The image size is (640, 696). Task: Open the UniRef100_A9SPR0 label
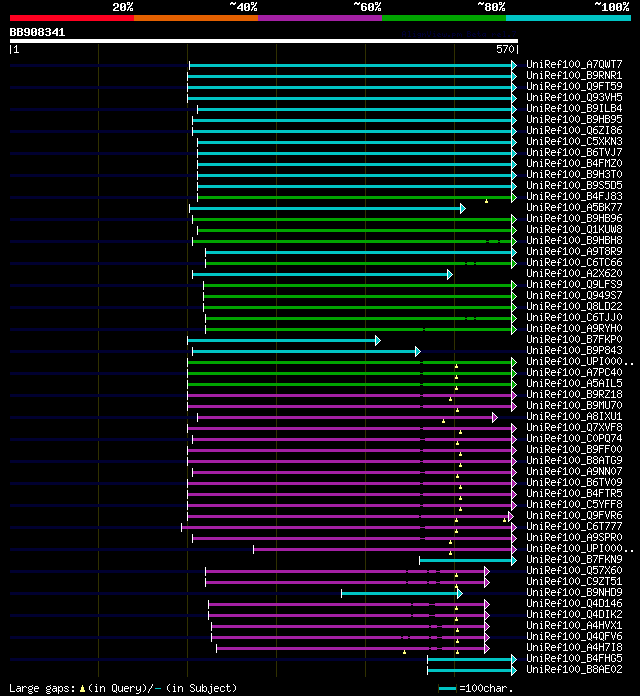(574, 537)
